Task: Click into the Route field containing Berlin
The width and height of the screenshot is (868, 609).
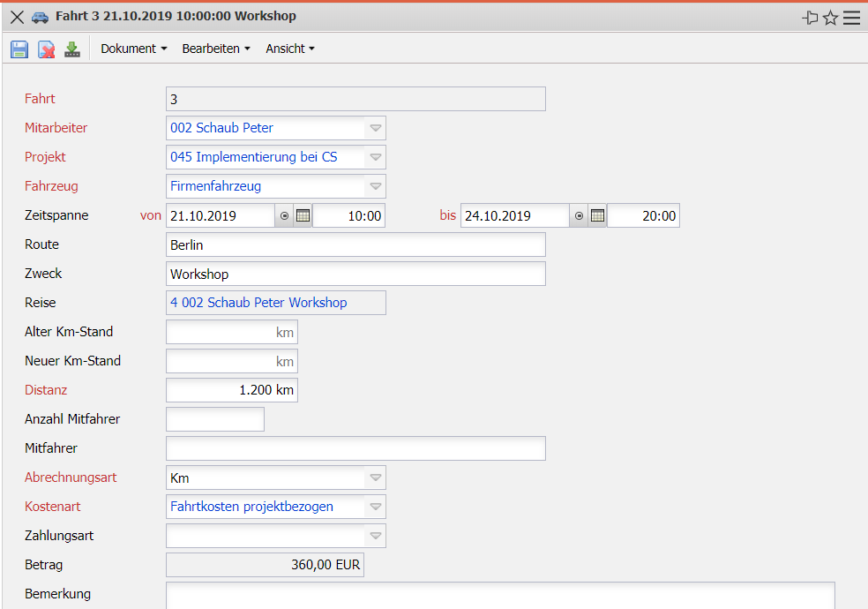Action: pyautogui.click(x=355, y=244)
